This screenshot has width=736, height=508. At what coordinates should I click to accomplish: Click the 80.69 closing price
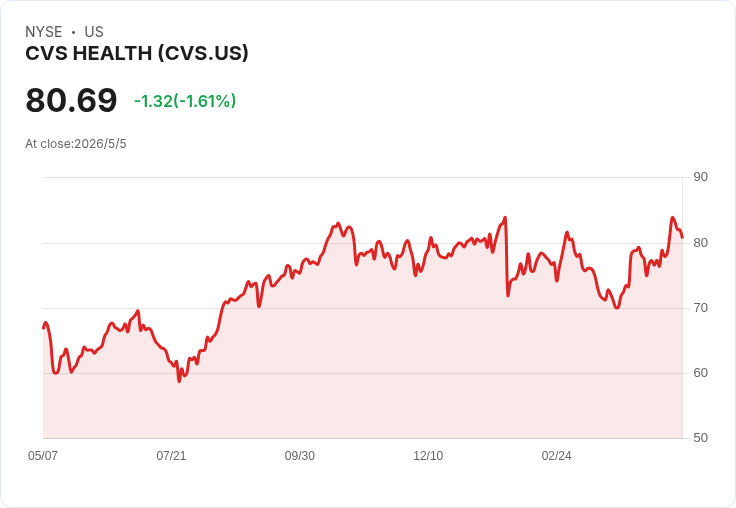click(71, 100)
